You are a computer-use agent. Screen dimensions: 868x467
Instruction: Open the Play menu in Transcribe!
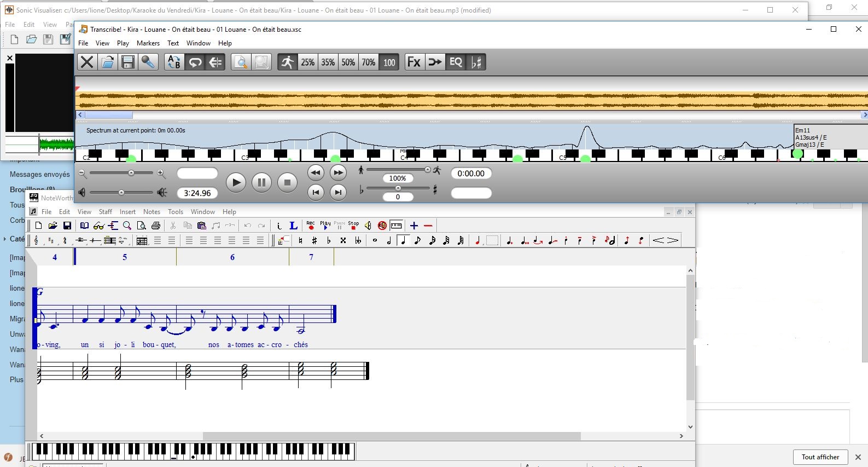[123, 43]
